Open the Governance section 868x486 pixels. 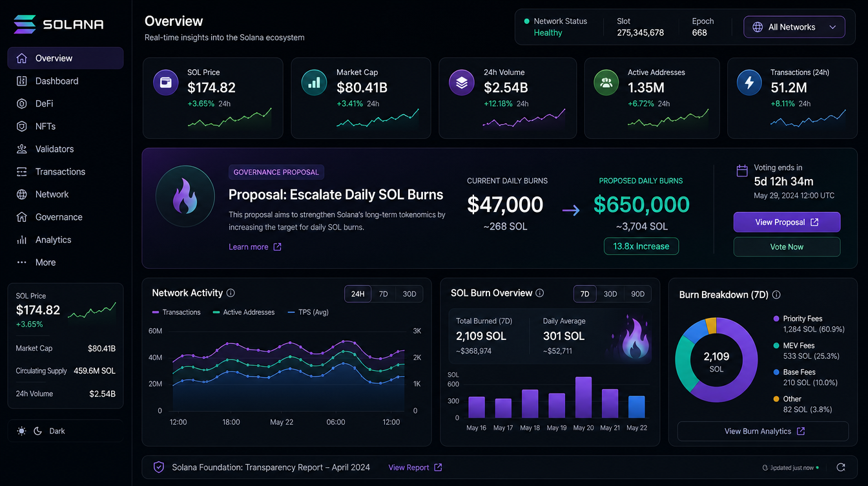[65, 217]
